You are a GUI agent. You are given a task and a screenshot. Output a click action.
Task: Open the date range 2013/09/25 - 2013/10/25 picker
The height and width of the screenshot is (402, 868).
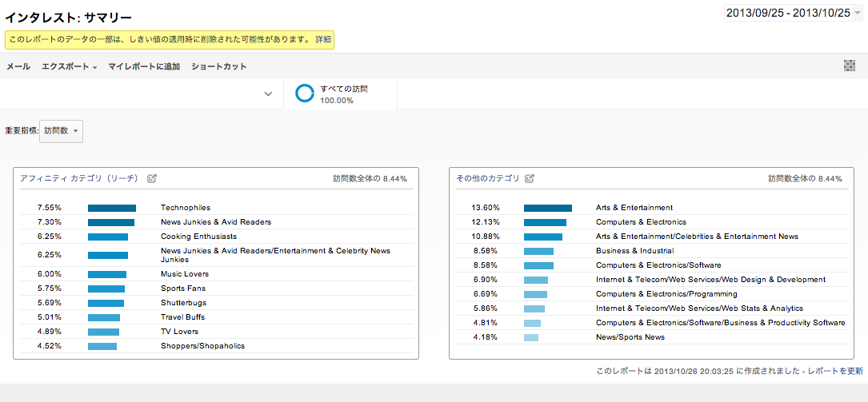click(x=793, y=14)
